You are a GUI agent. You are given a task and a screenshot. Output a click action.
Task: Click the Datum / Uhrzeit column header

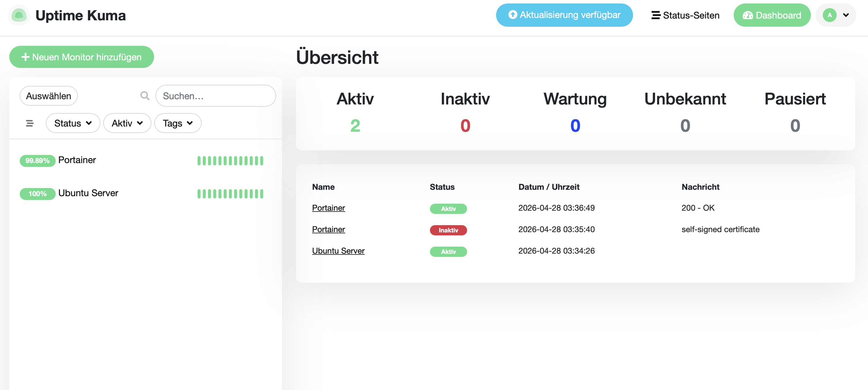549,187
